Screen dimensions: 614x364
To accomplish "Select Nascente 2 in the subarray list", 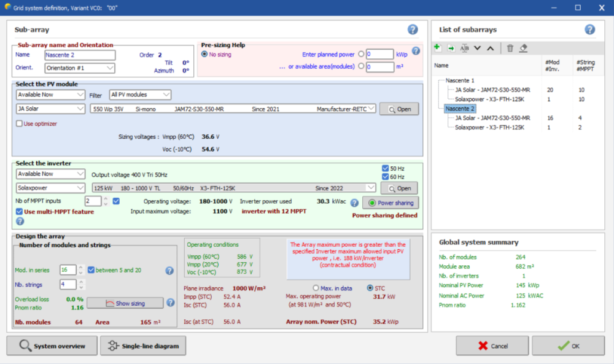I will click(x=460, y=109).
